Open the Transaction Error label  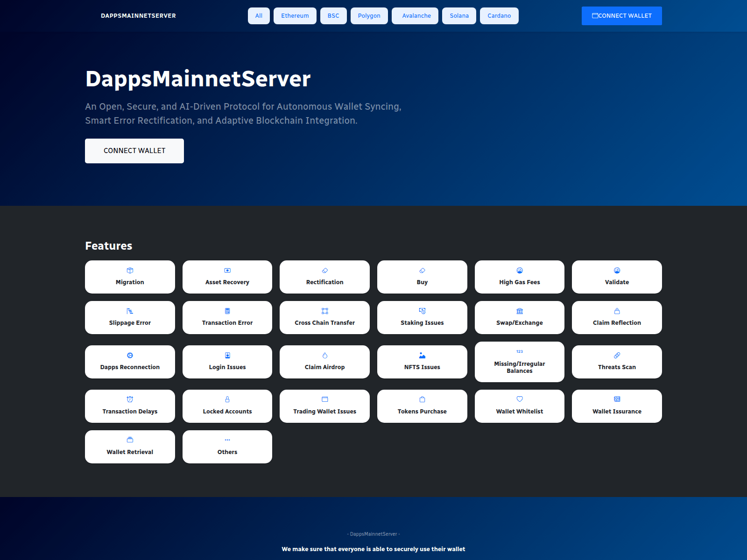pos(227,323)
